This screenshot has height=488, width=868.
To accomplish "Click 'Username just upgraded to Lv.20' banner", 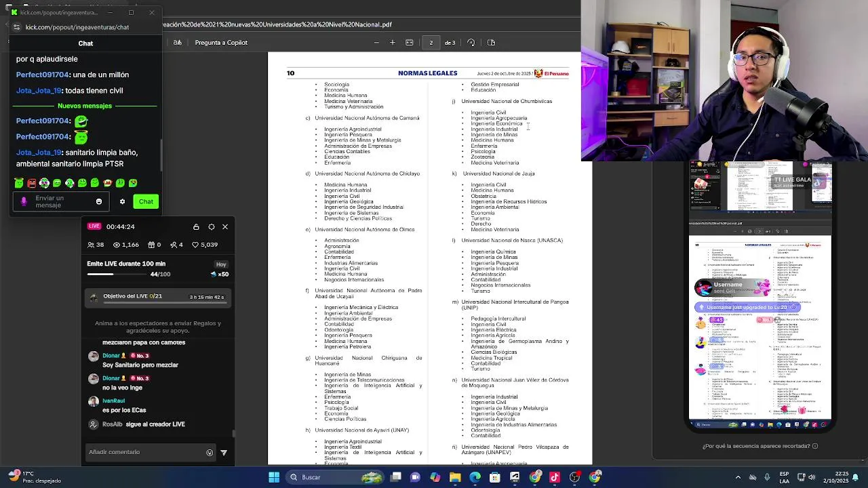I will pyautogui.click(x=747, y=307).
